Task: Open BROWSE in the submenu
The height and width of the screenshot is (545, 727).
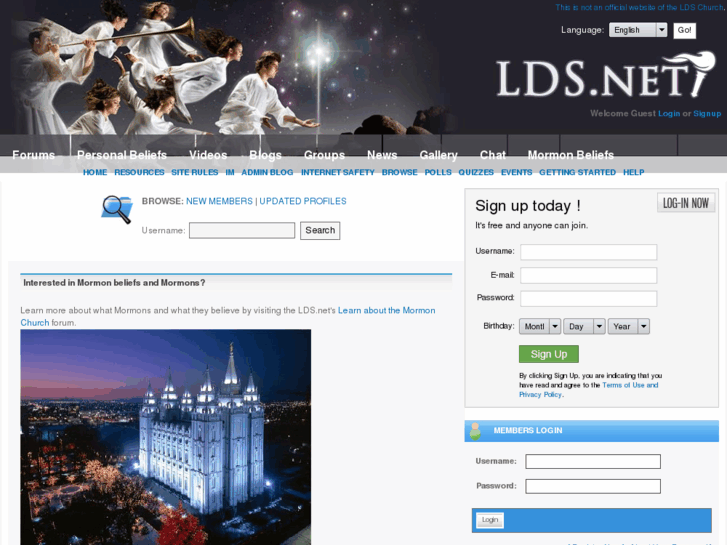Action: pyautogui.click(x=400, y=173)
